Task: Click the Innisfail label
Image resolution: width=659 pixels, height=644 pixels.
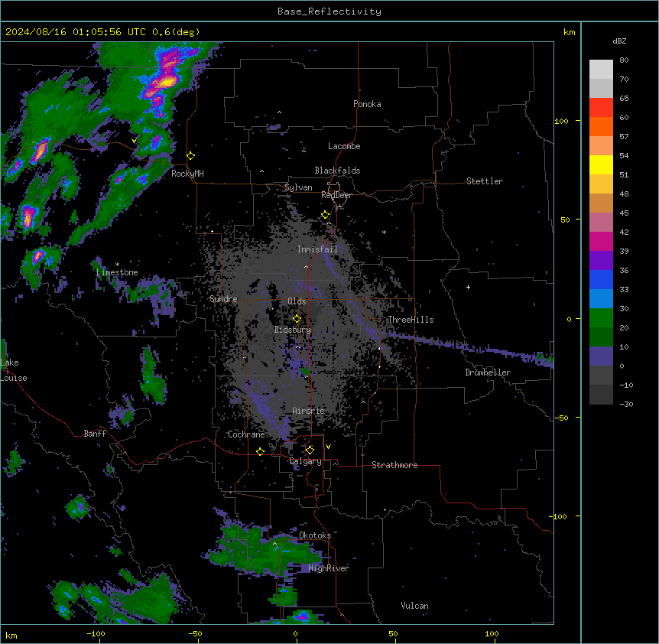Action: tap(317, 249)
